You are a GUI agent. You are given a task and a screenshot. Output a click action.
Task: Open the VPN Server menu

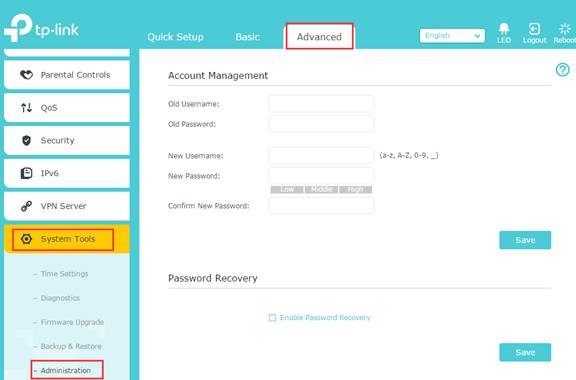67,206
